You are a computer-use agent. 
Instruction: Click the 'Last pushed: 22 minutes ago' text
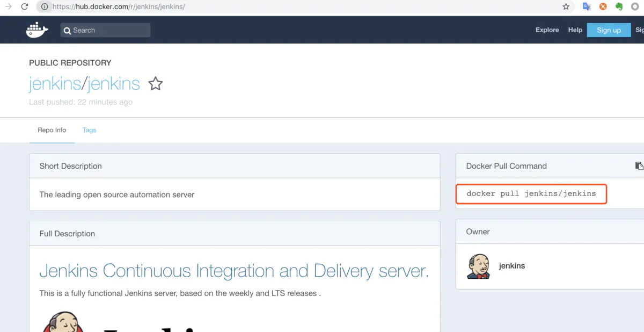tap(80, 102)
